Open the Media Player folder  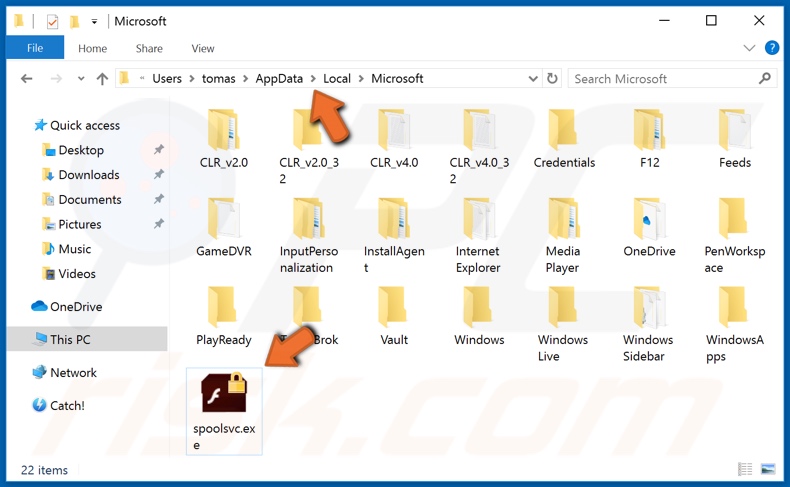click(563, 236)
